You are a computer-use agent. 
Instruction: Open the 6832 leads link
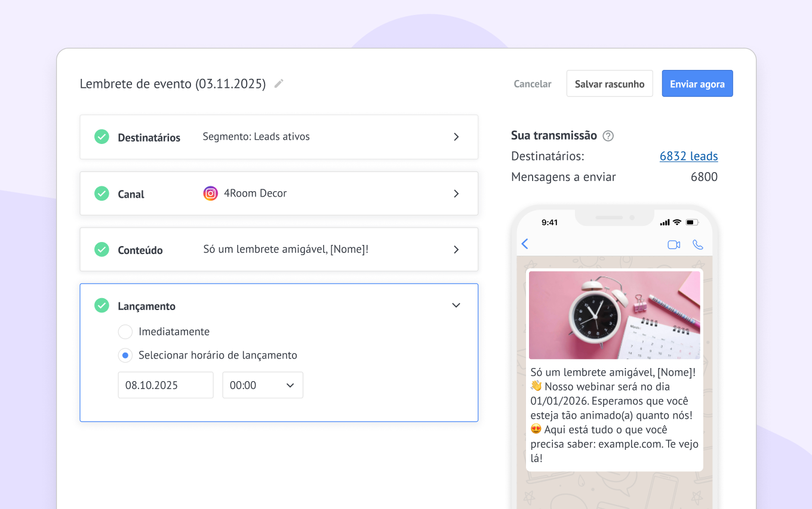(688, 156)
